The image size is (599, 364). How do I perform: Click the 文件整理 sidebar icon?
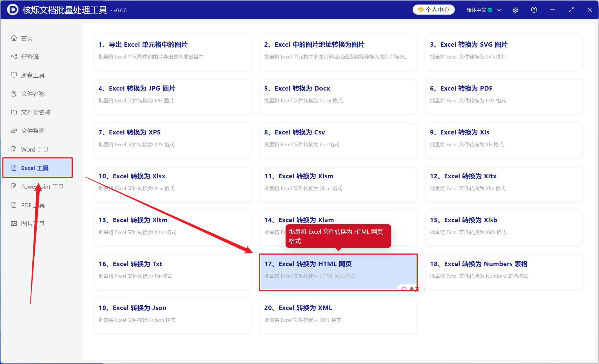(14, 131)
